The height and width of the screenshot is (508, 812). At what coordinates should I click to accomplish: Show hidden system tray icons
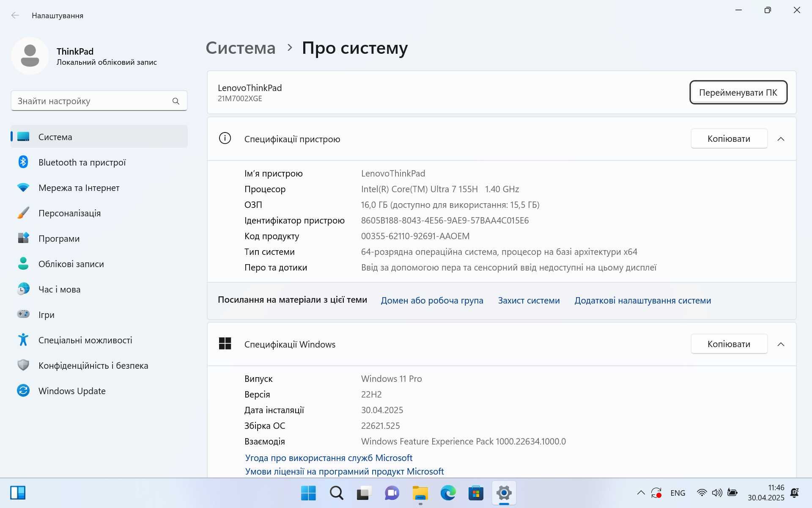[641, 493]
